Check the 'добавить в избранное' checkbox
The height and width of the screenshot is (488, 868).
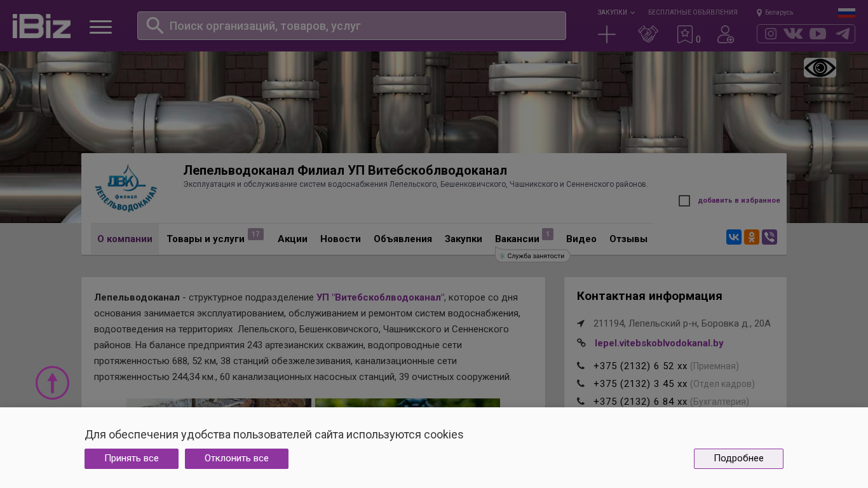coord(684,201)
